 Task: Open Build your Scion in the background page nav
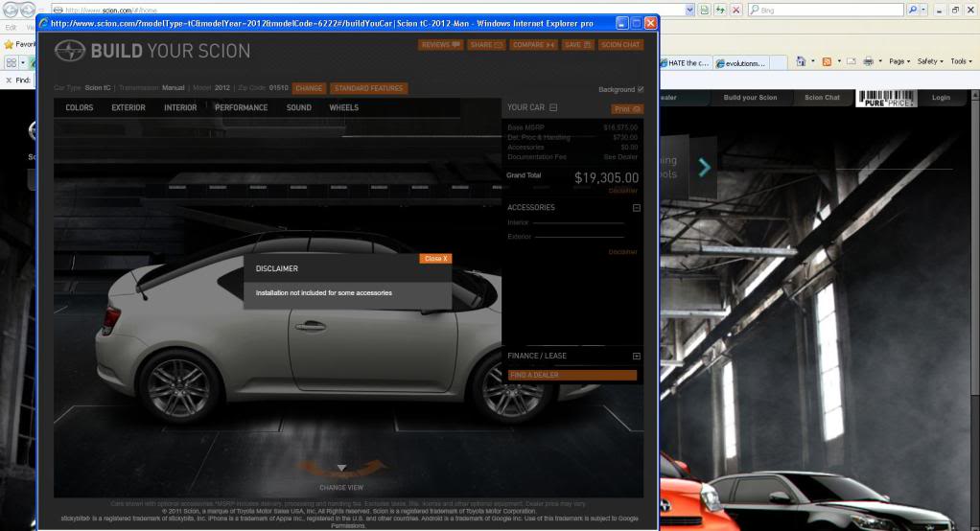[x=750, y=98]
